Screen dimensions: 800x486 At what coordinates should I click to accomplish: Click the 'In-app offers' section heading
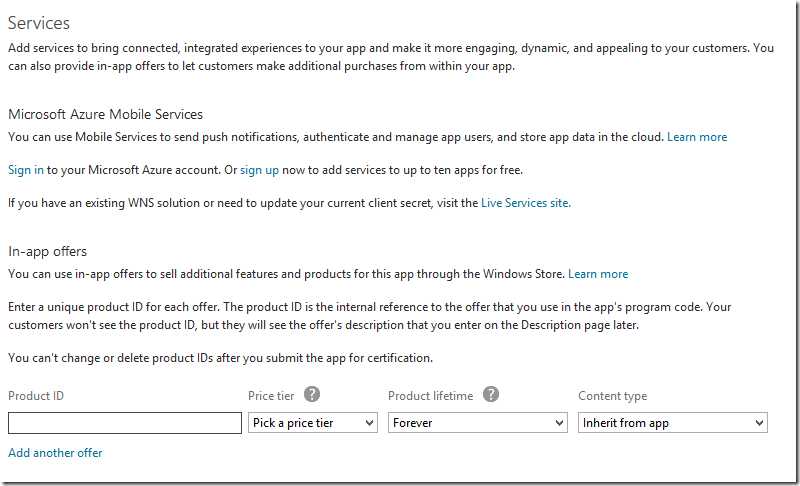pos(47,251)
